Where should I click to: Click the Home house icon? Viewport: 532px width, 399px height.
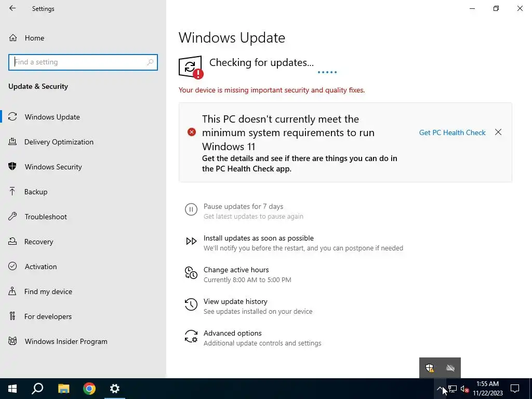pos(13,37)
